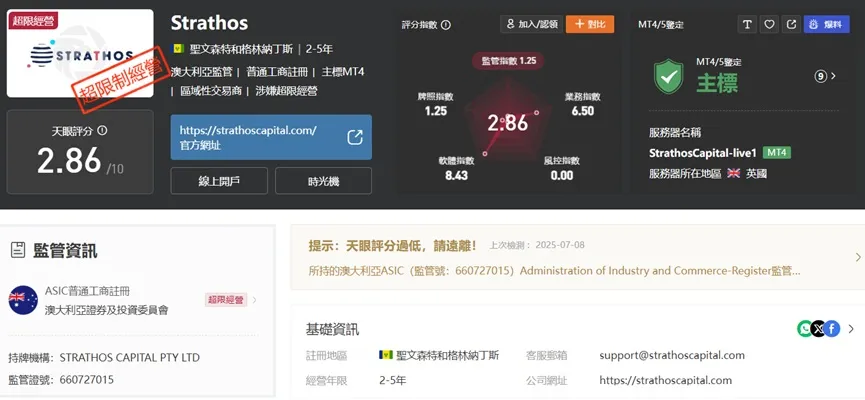This screenshot has width=865, height=400.
Task: Click the blue 爆料 button
Action: tap(826, 24)
